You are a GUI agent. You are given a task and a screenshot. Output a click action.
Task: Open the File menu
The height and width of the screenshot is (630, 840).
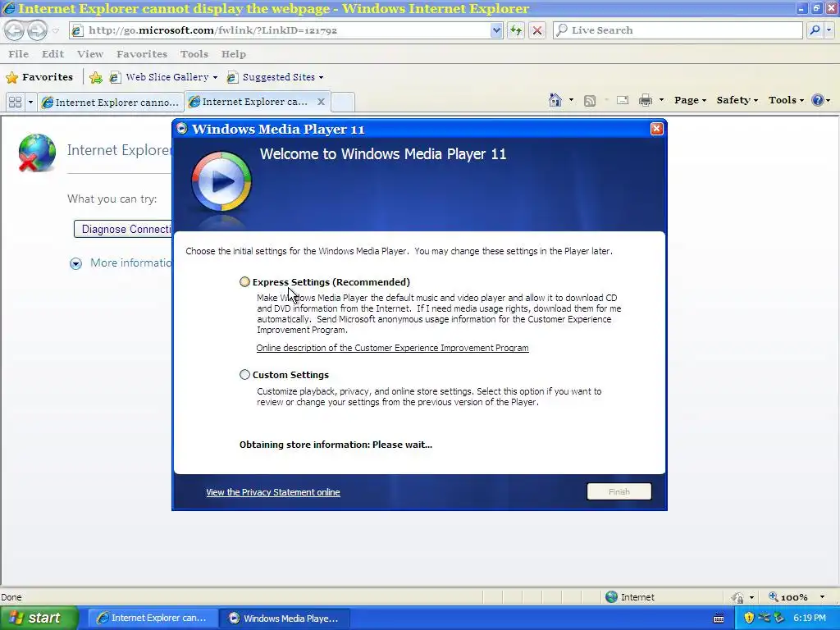19,54
